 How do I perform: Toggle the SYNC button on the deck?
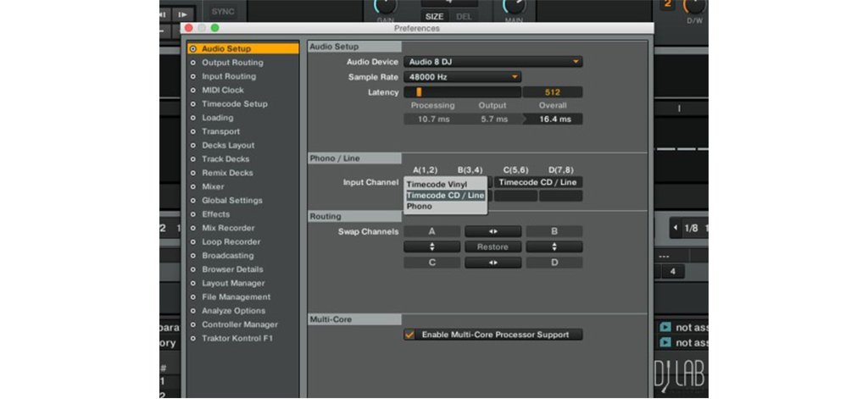[x=223, y=12]
